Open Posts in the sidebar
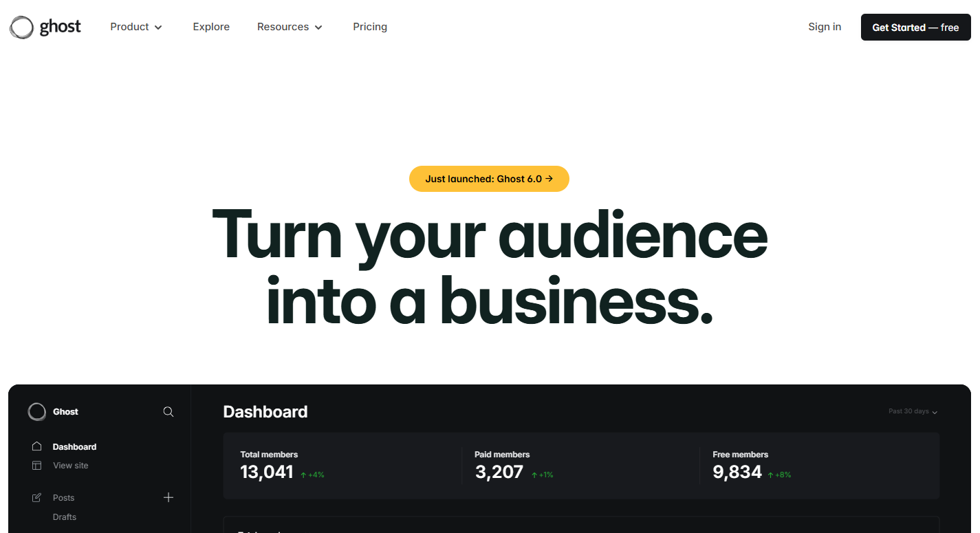This screenshot has width=980, height=533. point(63,498)
